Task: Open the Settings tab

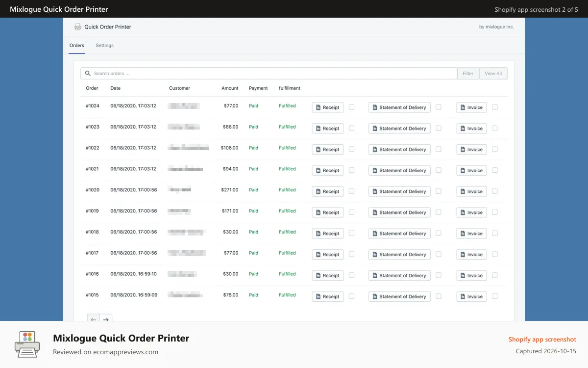Action: coord(104,46)
